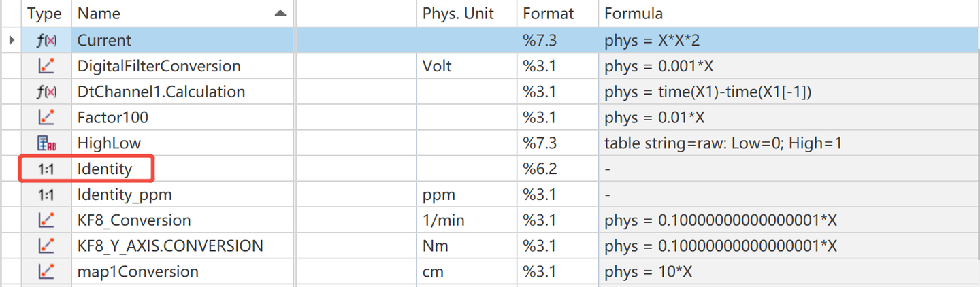Click the Formula column header
The width and height of the screenshot is (980, 287).
click(633, 14)
